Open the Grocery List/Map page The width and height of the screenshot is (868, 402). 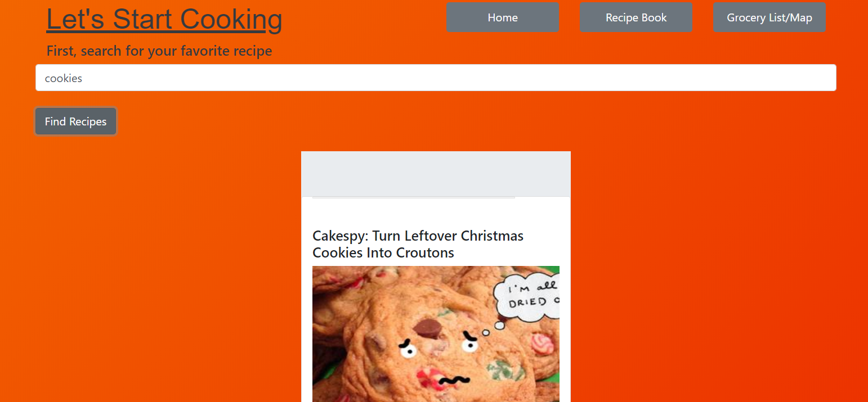pos(769,17)
